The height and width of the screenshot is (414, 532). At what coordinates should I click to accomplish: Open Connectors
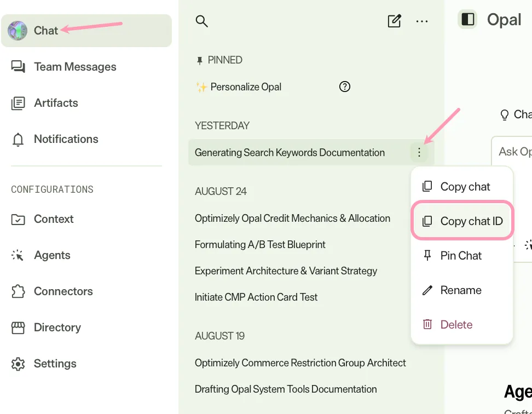tap(63, 291)
